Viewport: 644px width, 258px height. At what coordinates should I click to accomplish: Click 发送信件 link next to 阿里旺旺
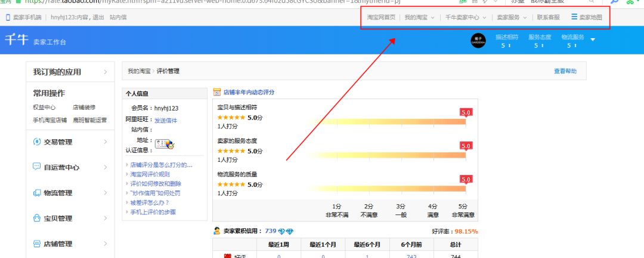pos(166,121)
